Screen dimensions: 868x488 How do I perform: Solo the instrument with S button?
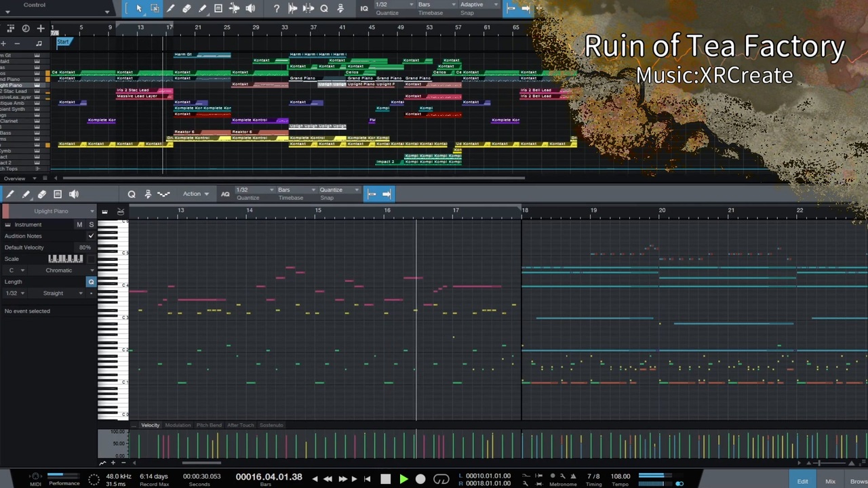click(91, 224)
